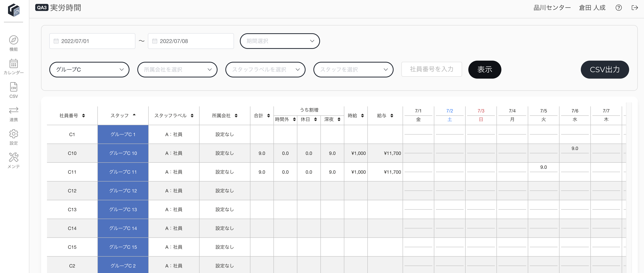Open the 機能 compass icon

[x=13, y=40]
